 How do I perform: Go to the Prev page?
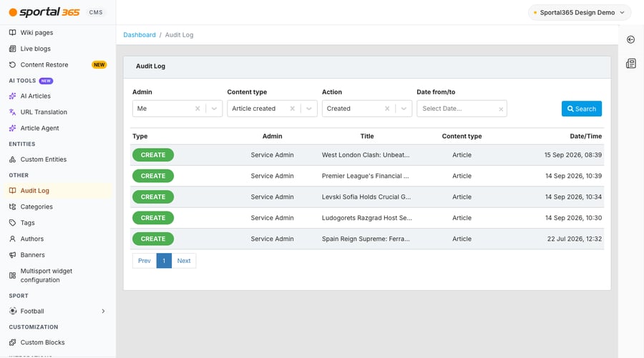tap(144, 261)
